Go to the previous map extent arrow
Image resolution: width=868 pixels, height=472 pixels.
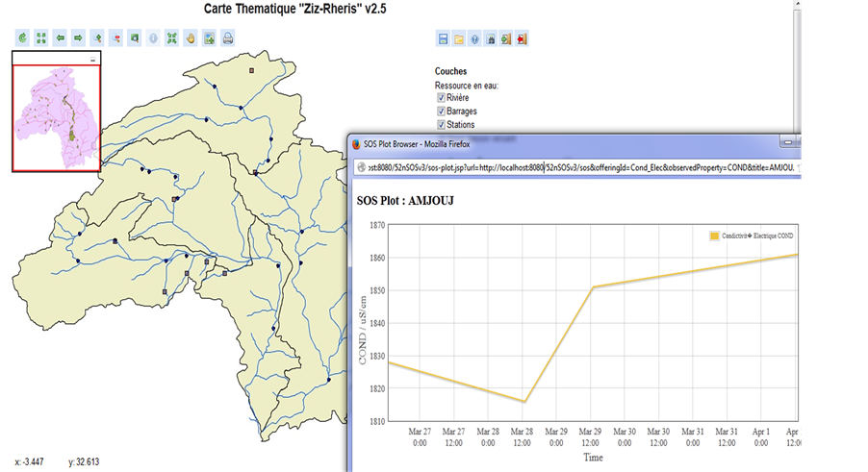click(60, 39)
